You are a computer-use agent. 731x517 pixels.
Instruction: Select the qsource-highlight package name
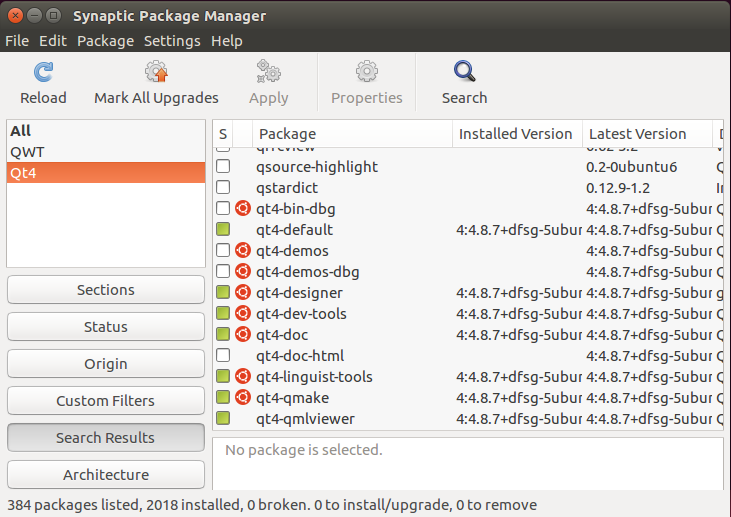[x=317, y=166]
